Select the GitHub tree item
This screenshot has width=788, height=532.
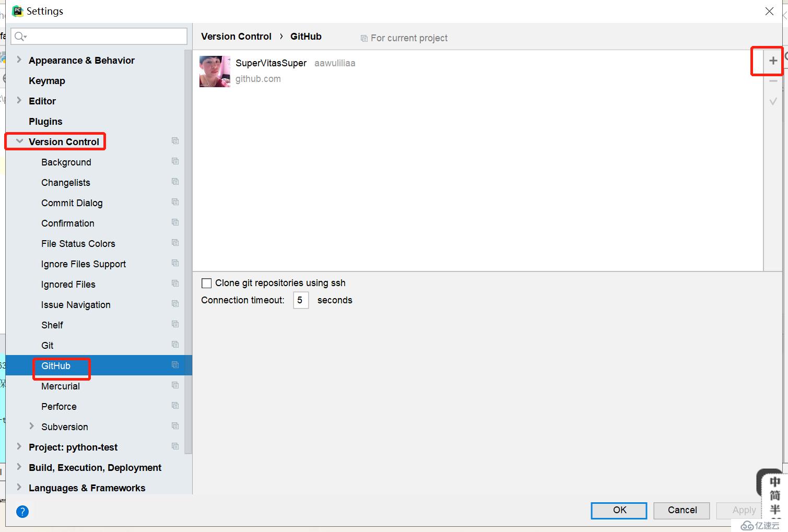click(x=99, y=365)
